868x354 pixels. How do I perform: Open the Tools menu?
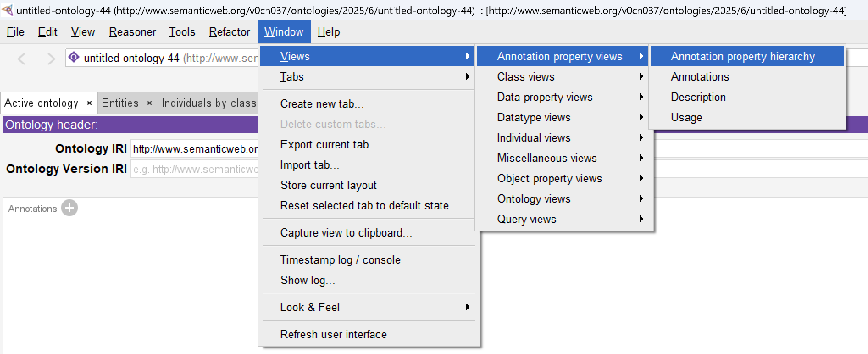tap(182, 32)
